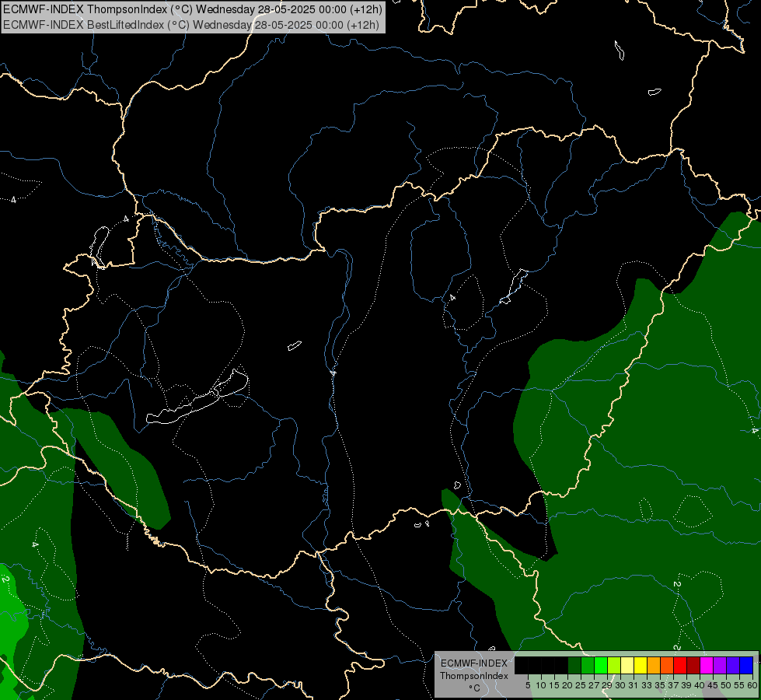Select the bright green 27–29 legend swatch
Viewport: 761px width, 700px height.
point(601,665)
